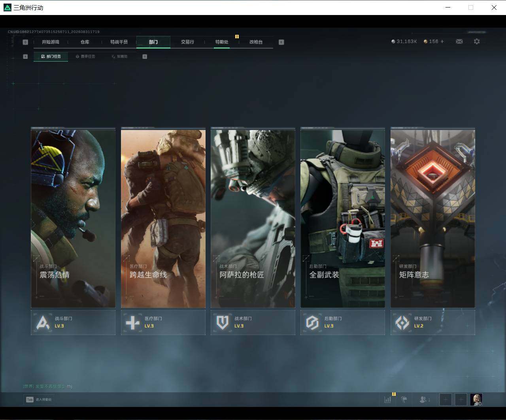Click the 后勤部门 LV.3 level panel
The image size is (506, 420).
pyautogui.click(x=343, y=322)
